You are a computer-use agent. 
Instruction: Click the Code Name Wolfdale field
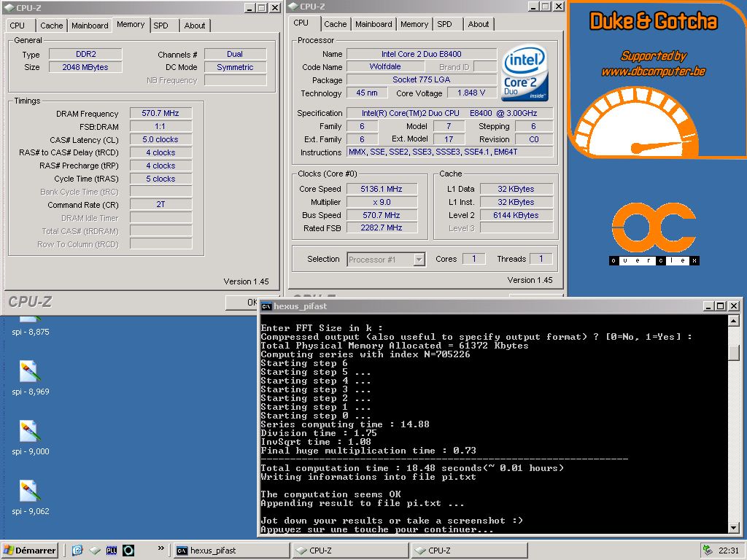click(x=385, y=66)
